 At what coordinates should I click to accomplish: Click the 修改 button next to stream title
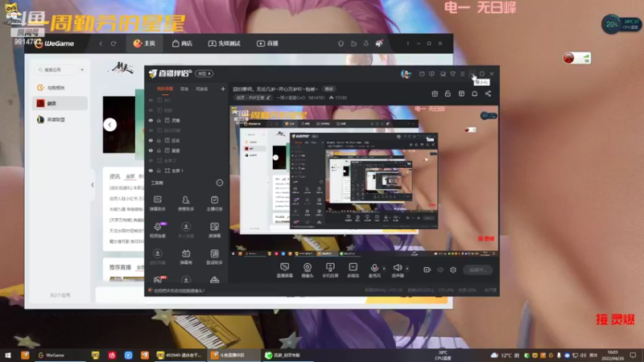pyautogui.click(x=329, y=88)
